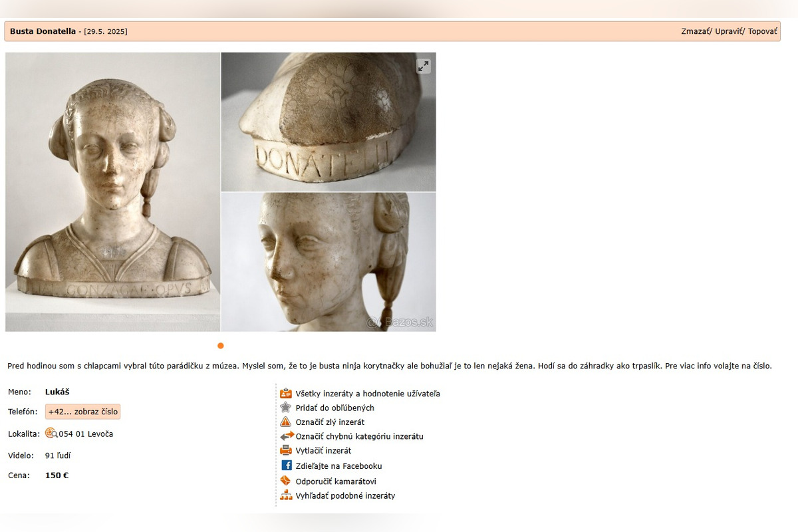This screenshot has width=798, height=532.
Task: Click the recommend to friend icon
Action: tap(286, 481)
